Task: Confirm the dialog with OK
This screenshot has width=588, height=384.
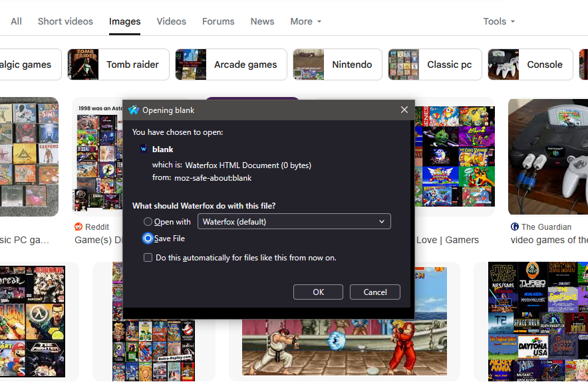Action: (318, 292)
